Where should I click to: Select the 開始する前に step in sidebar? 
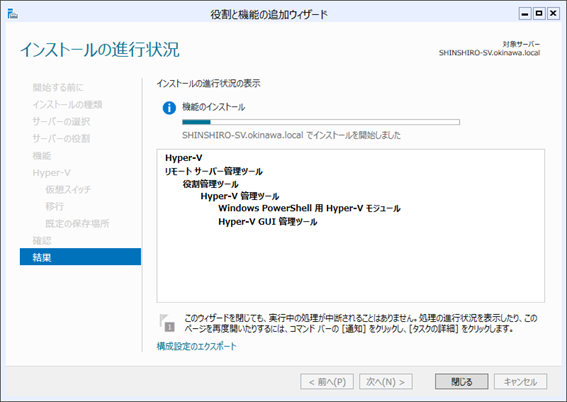point(58,87)
